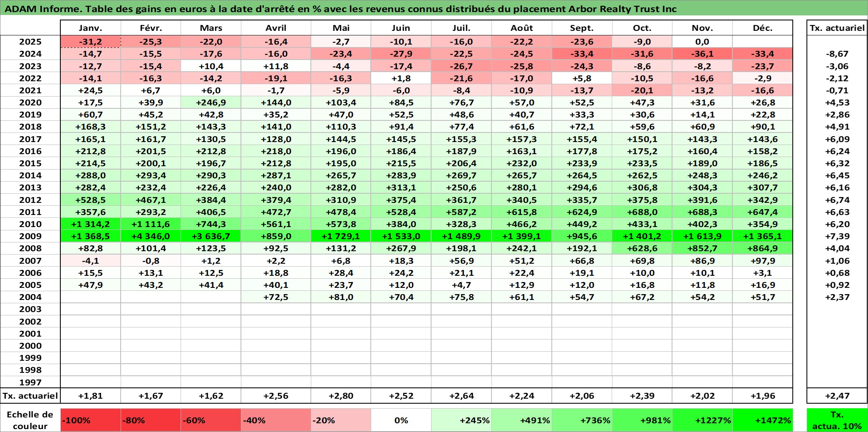
Task: Click cell +218,0 in April 2016
Action: point(276,151)
